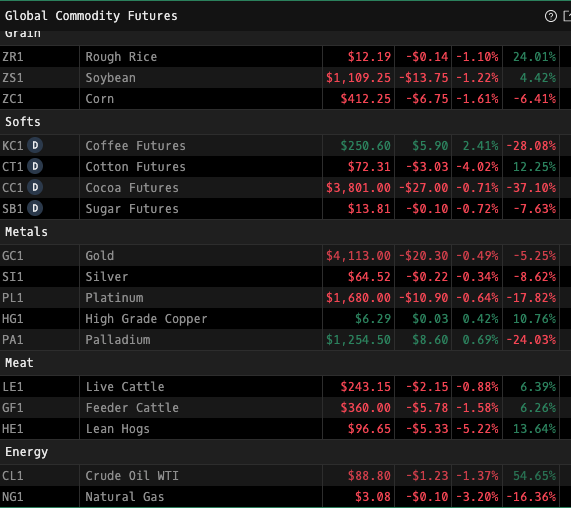Click Platinum -17.82% value
Screen dimensions: 571x508
pos(531,298)
